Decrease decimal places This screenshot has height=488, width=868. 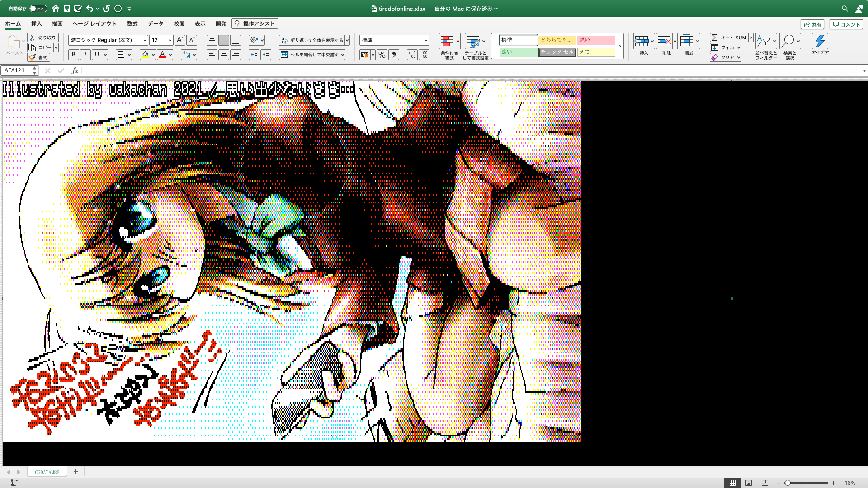(424, 55)
